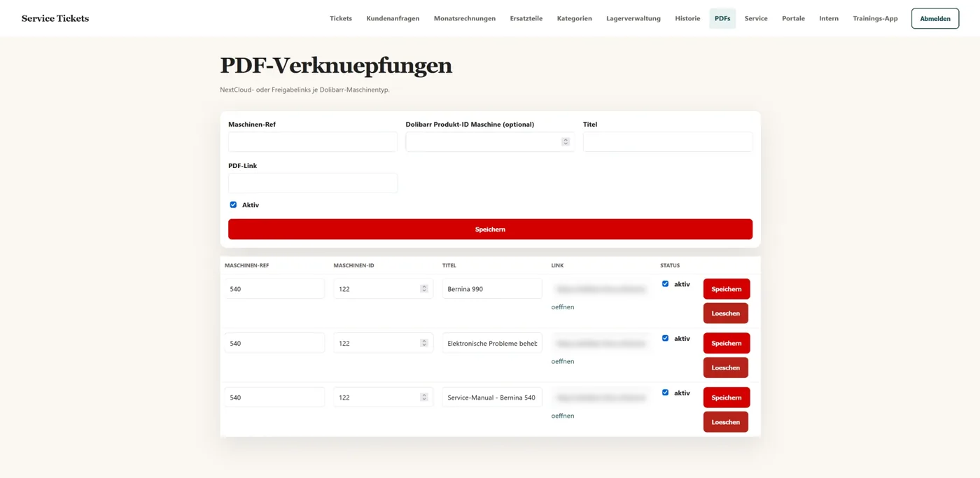
Task: Open Kategorien navigation item
Action: coord(575,18)
